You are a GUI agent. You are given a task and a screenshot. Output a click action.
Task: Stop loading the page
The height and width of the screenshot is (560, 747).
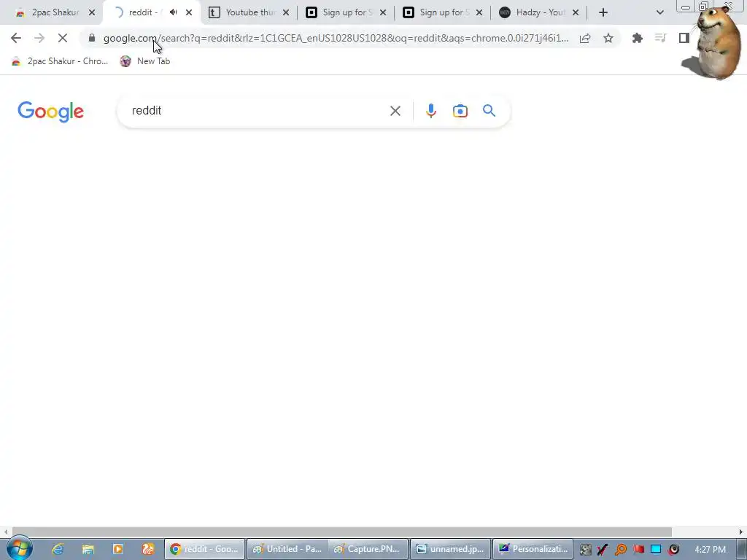pyautogui.click(x=63, y=38)
